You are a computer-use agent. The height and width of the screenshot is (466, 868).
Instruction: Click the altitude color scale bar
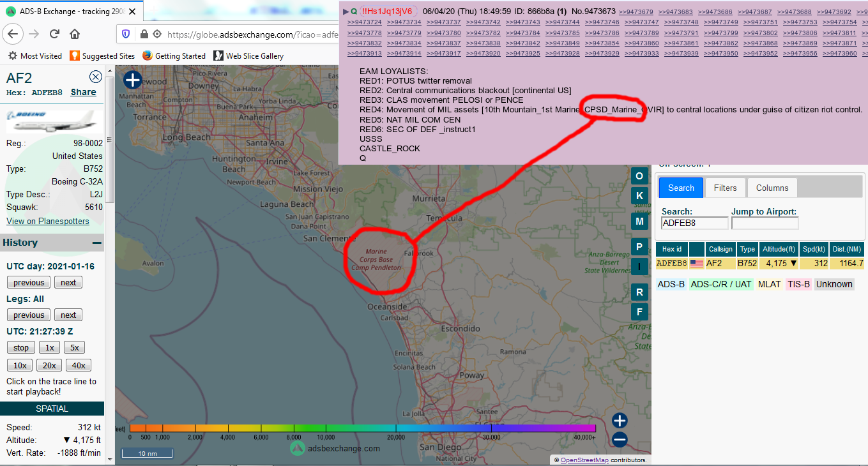362,428
